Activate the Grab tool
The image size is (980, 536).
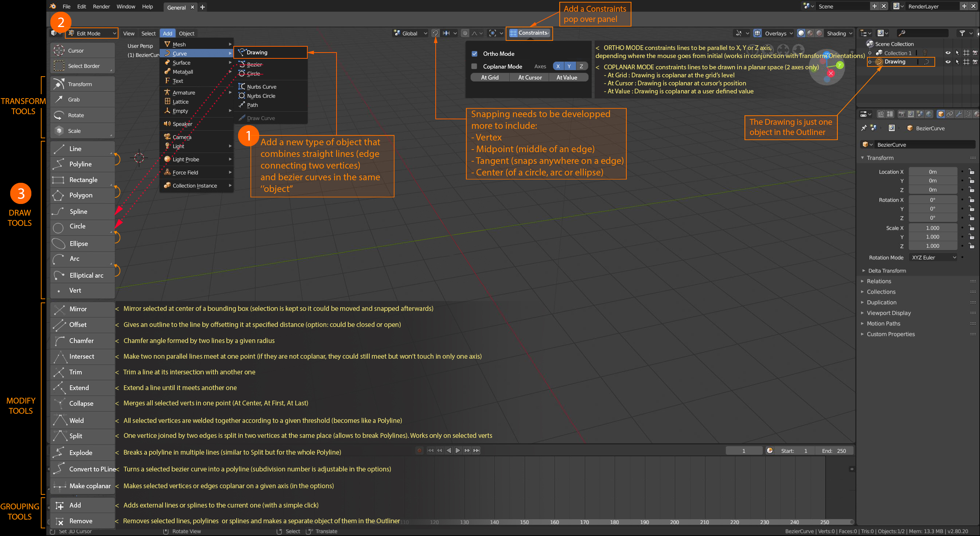coord(82,99)
